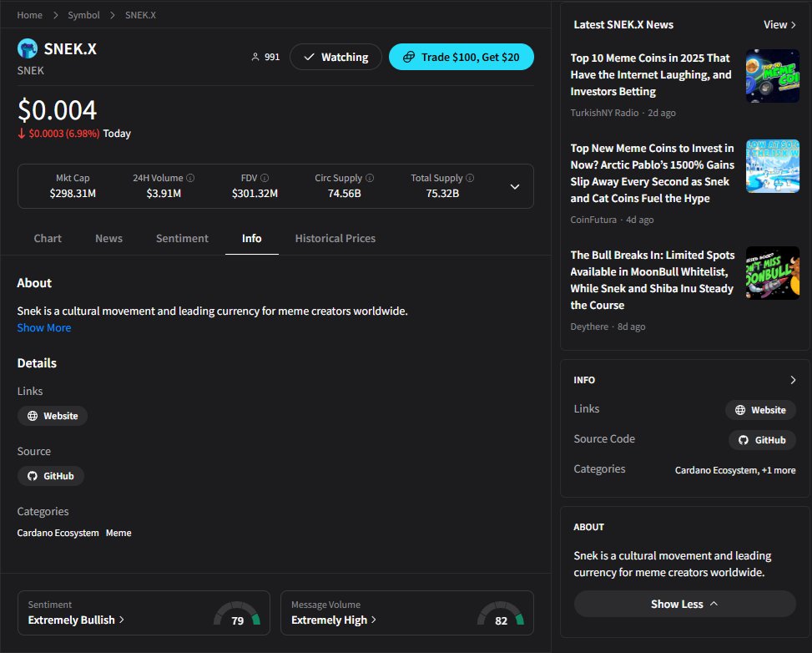Open View all latest SNEK.X news
The width and height of the screenshot is (812, 653).
click(x=779, y=24)
